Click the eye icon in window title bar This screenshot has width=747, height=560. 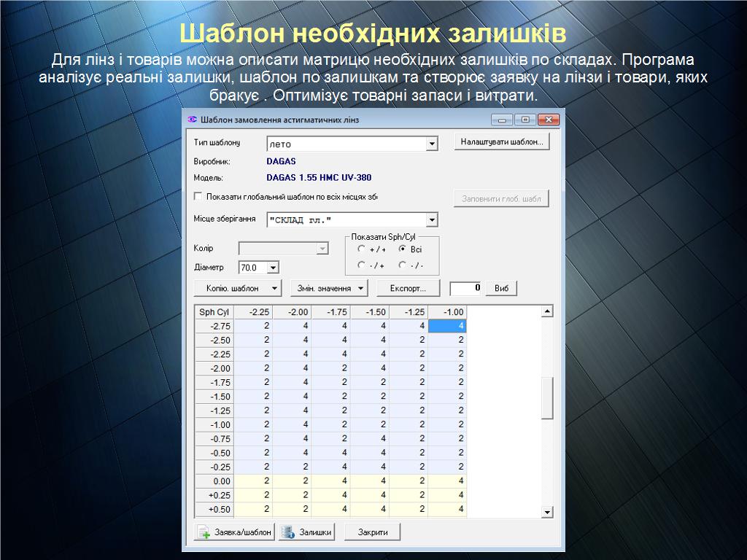point(193,120)
